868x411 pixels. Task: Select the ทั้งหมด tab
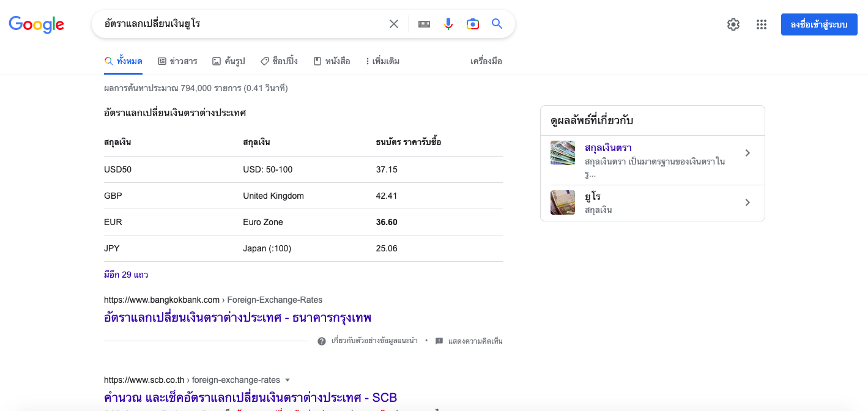click(124, 61)
